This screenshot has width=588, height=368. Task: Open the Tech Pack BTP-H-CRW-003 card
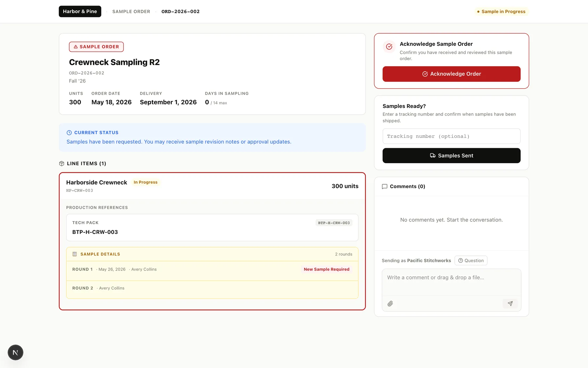click(x=212, y=228)
